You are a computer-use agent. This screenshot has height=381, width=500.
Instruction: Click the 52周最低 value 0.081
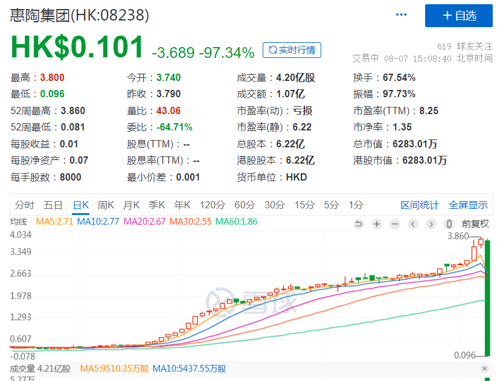(x=73, y=127)
